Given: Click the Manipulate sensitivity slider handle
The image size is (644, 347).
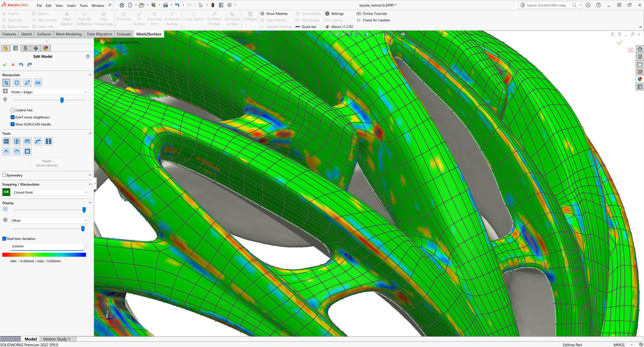Looking at the screenshot, I should pos(62,100).
